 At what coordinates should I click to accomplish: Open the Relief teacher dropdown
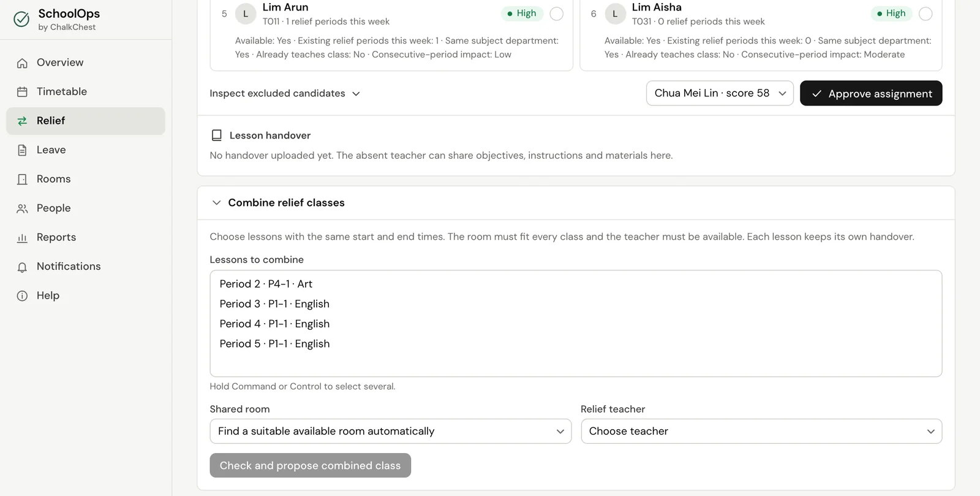(x=761, y=431)
